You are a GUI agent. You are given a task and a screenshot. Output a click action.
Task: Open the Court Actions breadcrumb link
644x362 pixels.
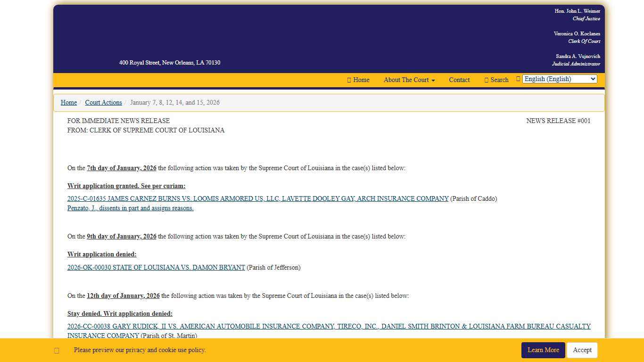[x=103, y=102]
